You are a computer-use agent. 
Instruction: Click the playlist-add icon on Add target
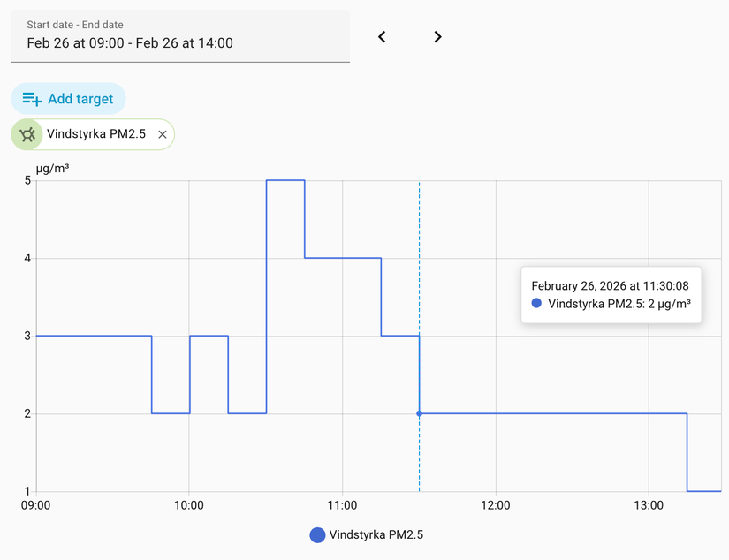coord(31,98)
